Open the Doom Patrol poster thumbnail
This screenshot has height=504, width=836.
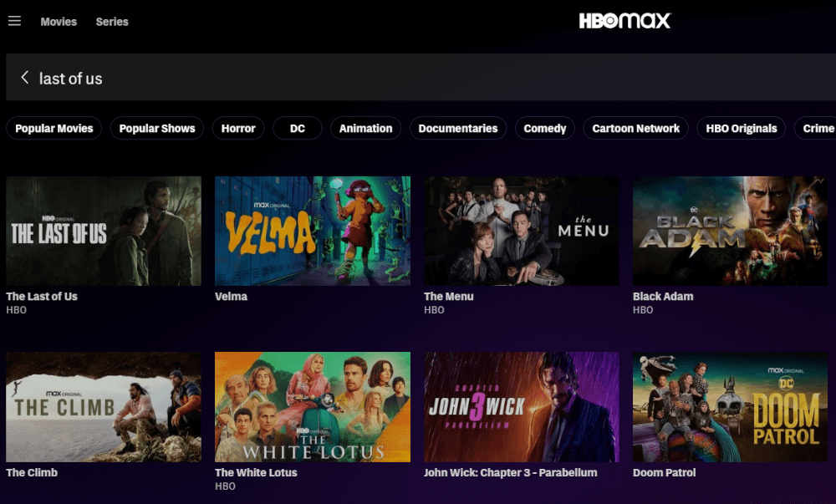(x=731, y=407)
